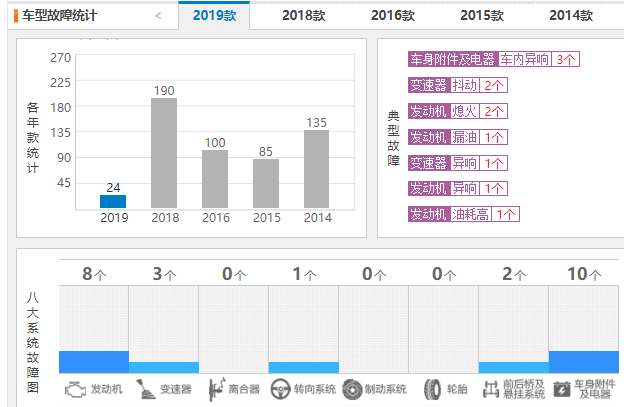Click the previous arrow beside year tabs
624x407 pixels.
[x=158, y=16]
